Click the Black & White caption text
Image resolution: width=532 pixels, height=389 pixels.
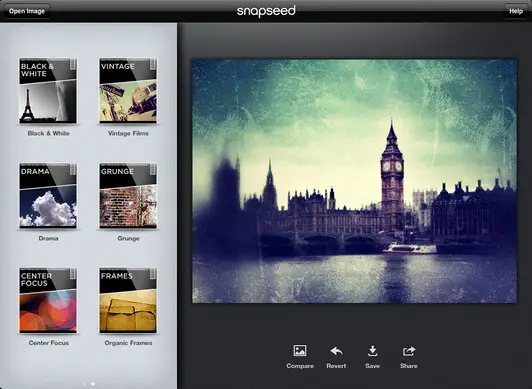pos(49,133)
